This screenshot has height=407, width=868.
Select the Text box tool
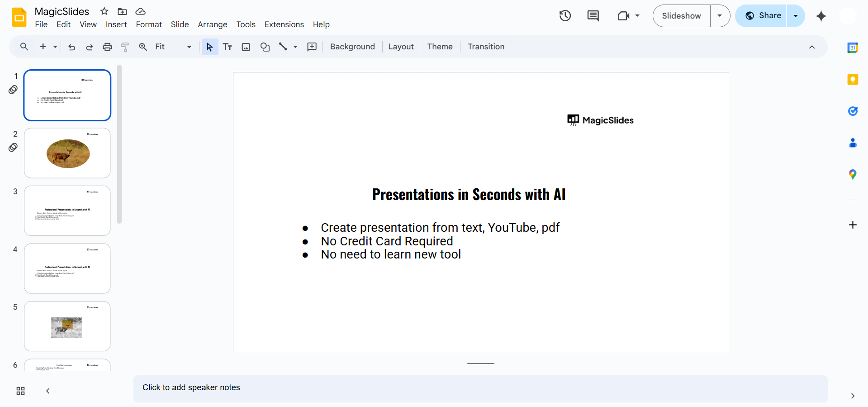coord(228,47)
